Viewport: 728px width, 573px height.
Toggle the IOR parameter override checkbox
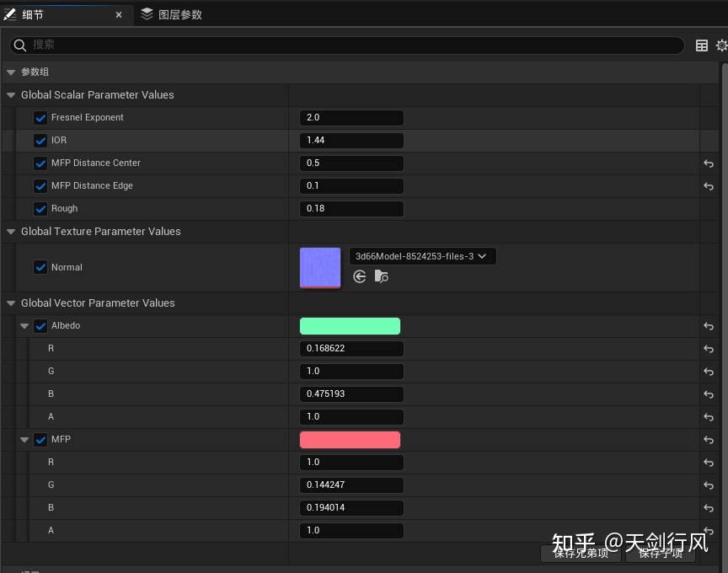pos(40,140)
